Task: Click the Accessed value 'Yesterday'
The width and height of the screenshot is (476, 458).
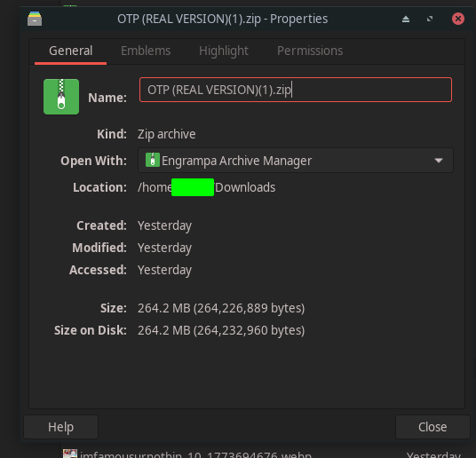Action: (x=164, y=270)
